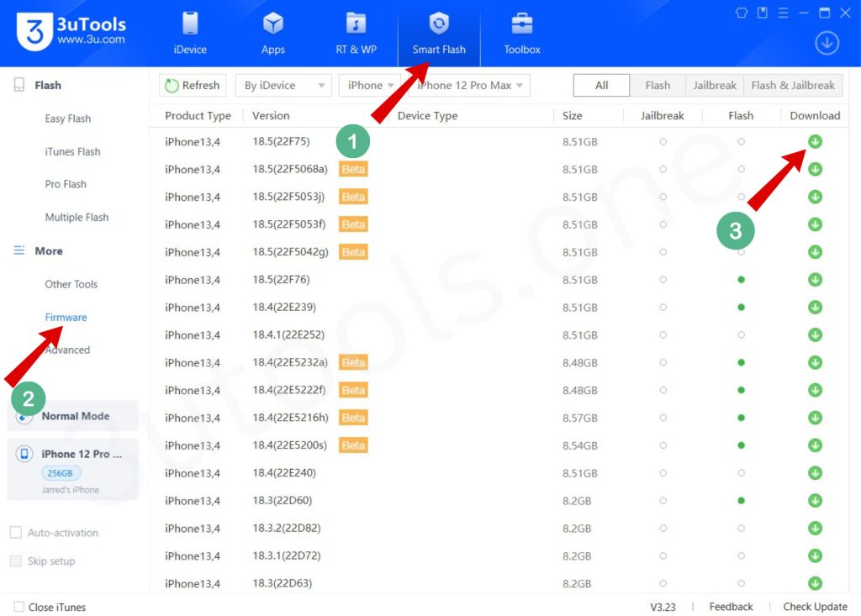Download firmware 18.4(22E239)
Image resolution: width=861 pixels, height=616 pixels.
[x=815, y=307]
